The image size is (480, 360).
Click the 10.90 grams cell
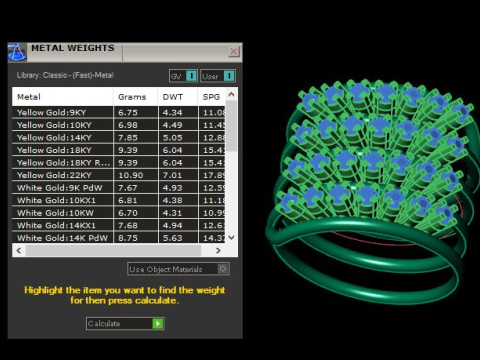136,175
